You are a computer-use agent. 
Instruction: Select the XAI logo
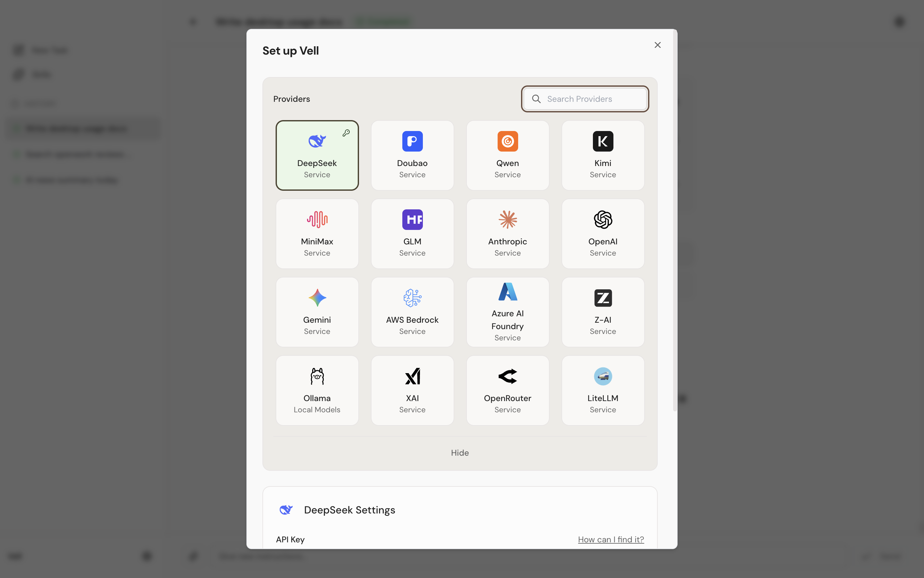(x=412, y=376)
